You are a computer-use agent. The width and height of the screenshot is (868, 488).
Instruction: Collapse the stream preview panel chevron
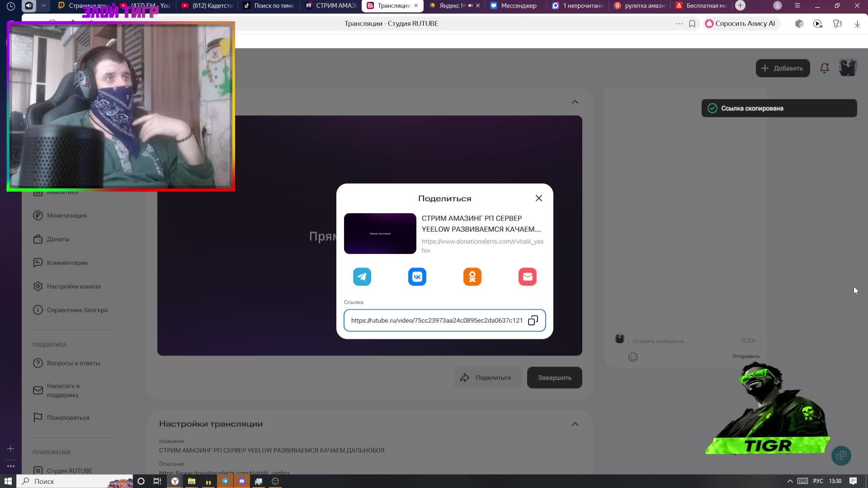click(x=575, y=102)
